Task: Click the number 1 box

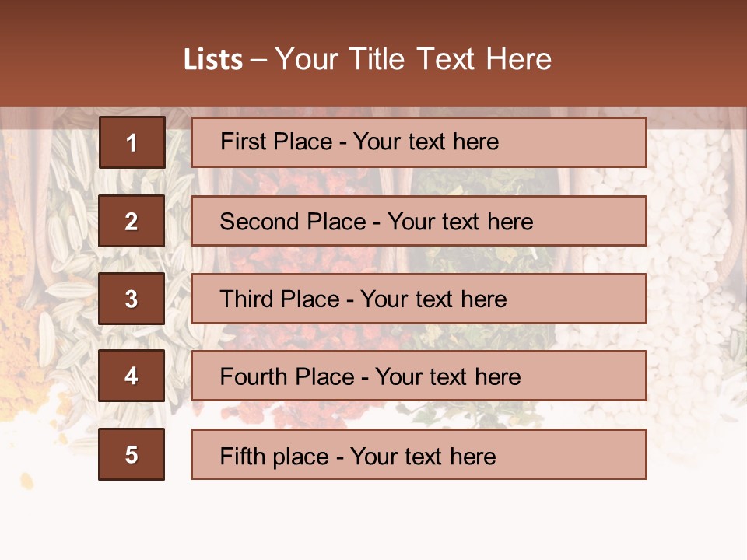Action: 132,142
